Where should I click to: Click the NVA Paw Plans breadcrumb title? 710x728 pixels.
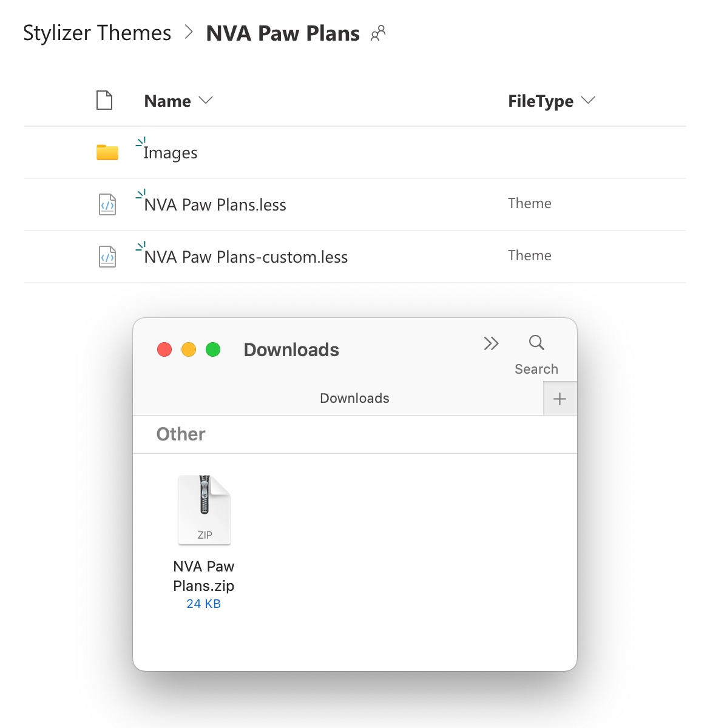[x=283, y=33]
